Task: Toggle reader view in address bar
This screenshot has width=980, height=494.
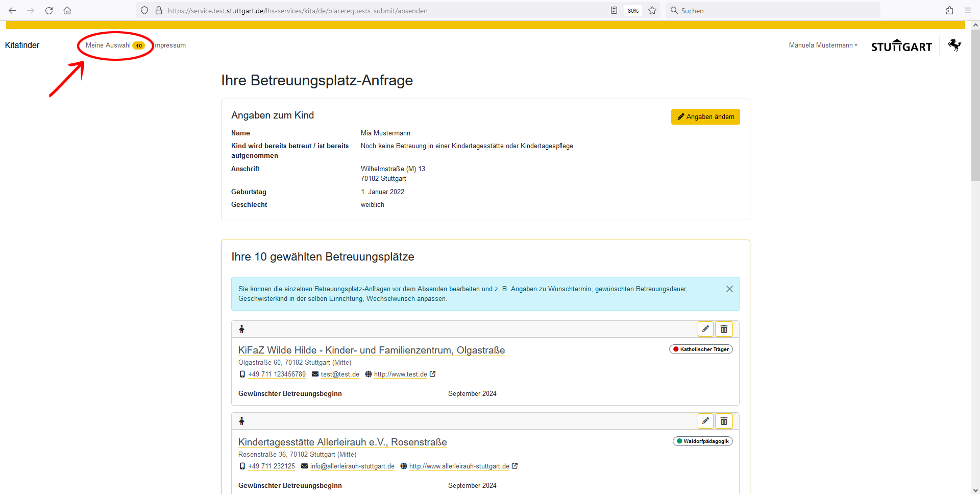Action: click(614, 11)
